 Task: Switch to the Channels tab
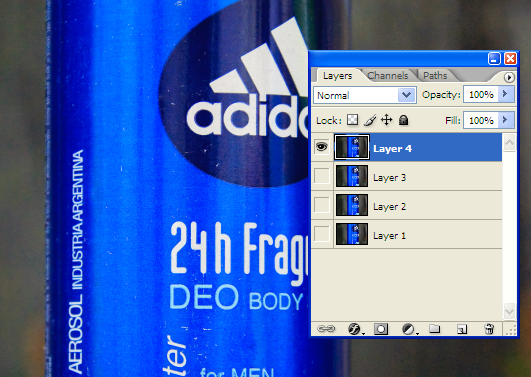(x=387, y=76)
